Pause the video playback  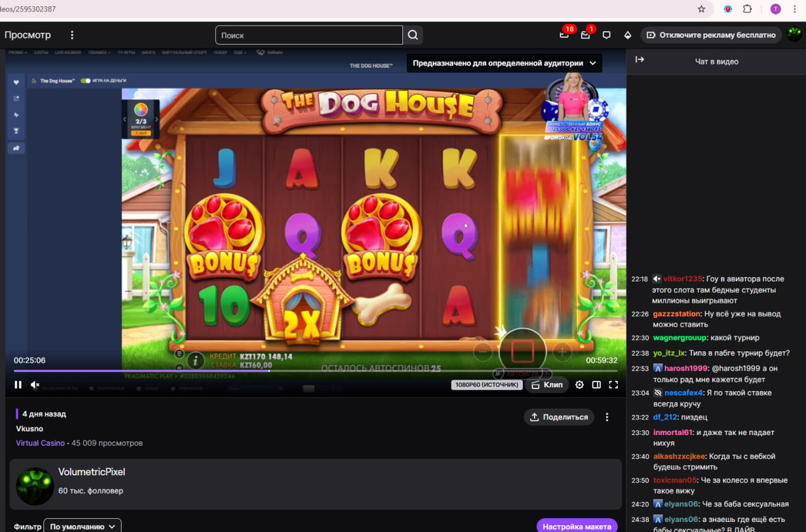tap(18, 384)
